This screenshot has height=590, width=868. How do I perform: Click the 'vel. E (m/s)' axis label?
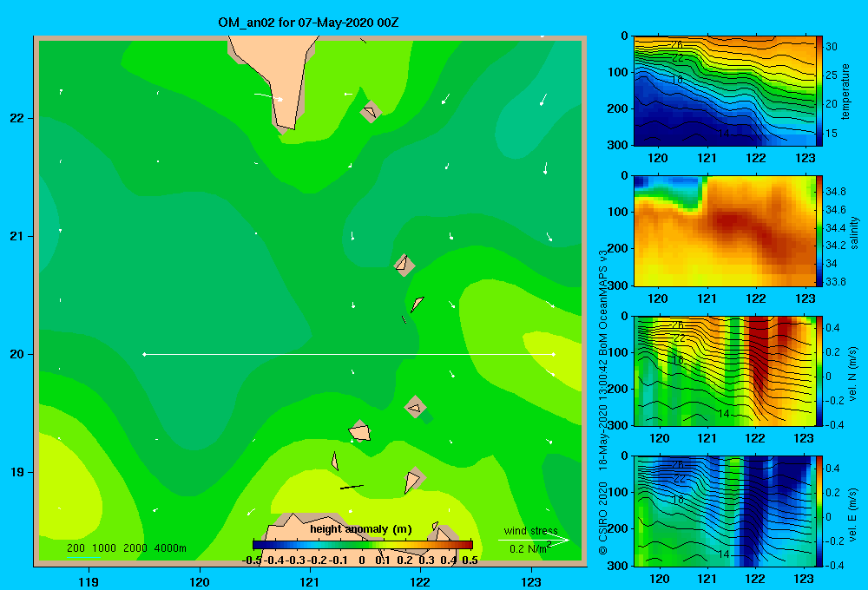[853, 514]
